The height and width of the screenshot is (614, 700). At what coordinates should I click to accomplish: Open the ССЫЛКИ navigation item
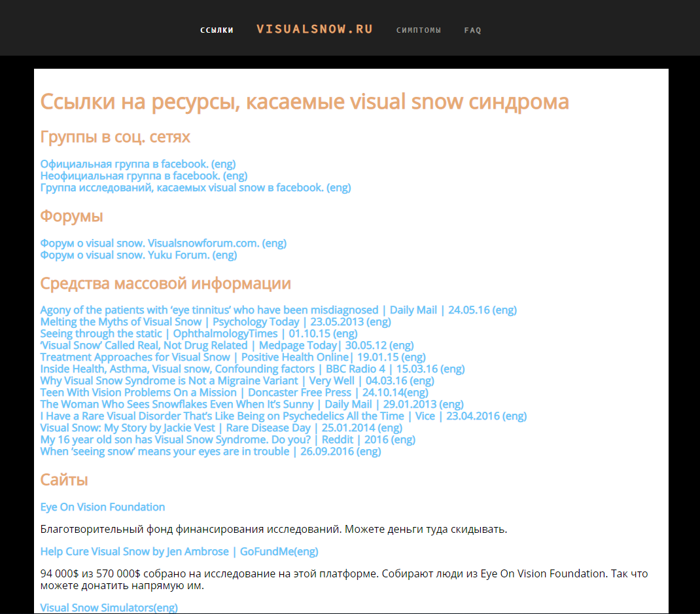click(217, 30)
